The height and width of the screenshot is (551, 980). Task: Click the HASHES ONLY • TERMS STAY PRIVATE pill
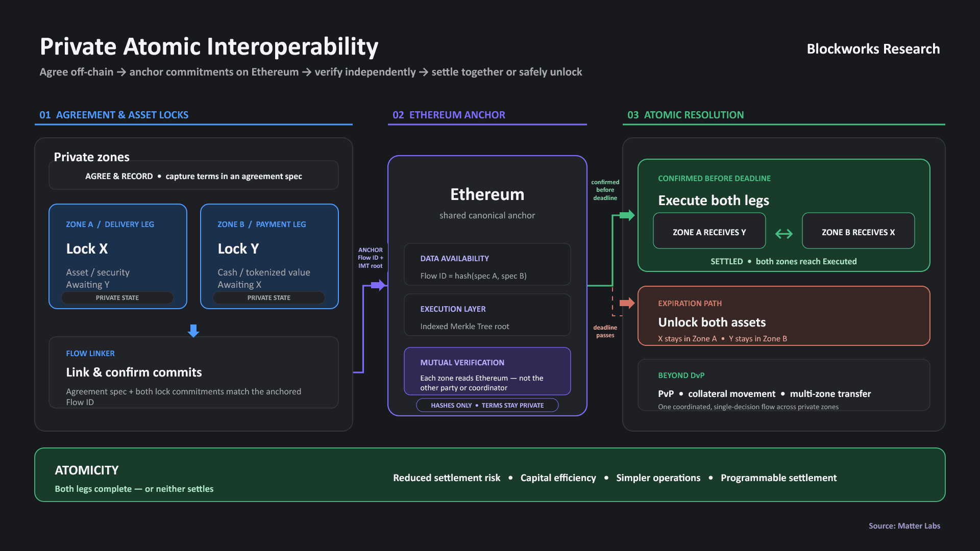[487, 405]
